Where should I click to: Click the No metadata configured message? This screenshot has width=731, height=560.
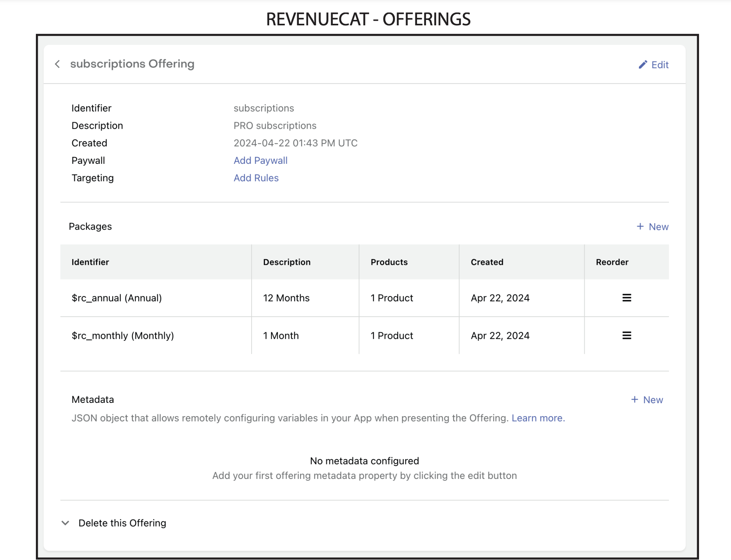pyautogui.click(x=364, y=461)
